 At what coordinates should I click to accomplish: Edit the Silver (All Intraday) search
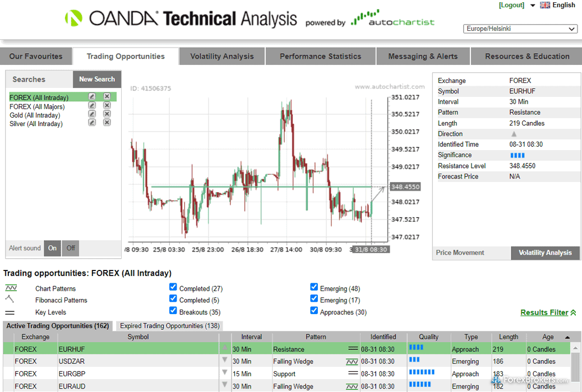click(x=92, y=123)
